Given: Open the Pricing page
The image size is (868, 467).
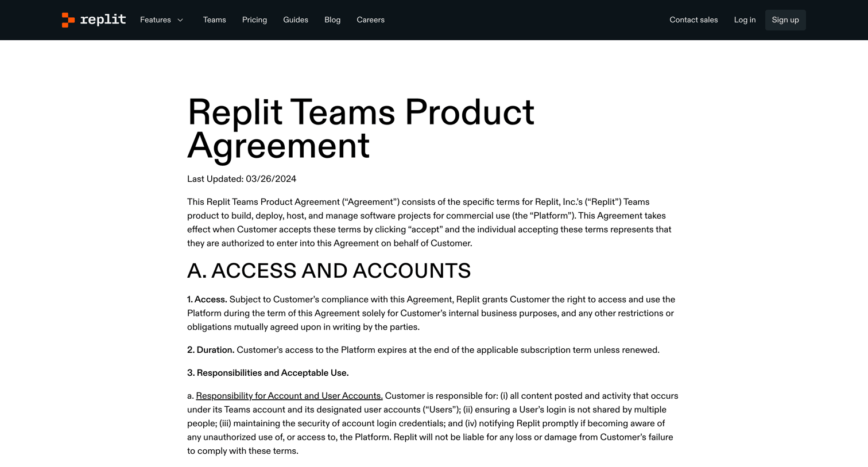Looking at the screenshot, I should click(x=254, y=20).
